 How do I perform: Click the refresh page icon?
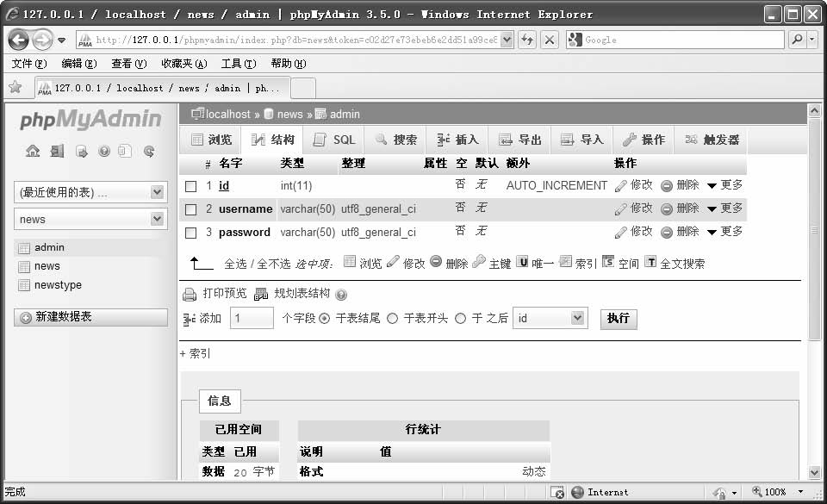click(527, 40)
